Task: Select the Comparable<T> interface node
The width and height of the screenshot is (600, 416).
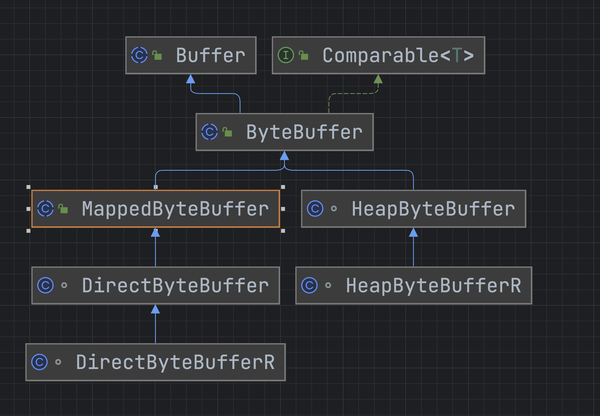Action: pos(378,55)
